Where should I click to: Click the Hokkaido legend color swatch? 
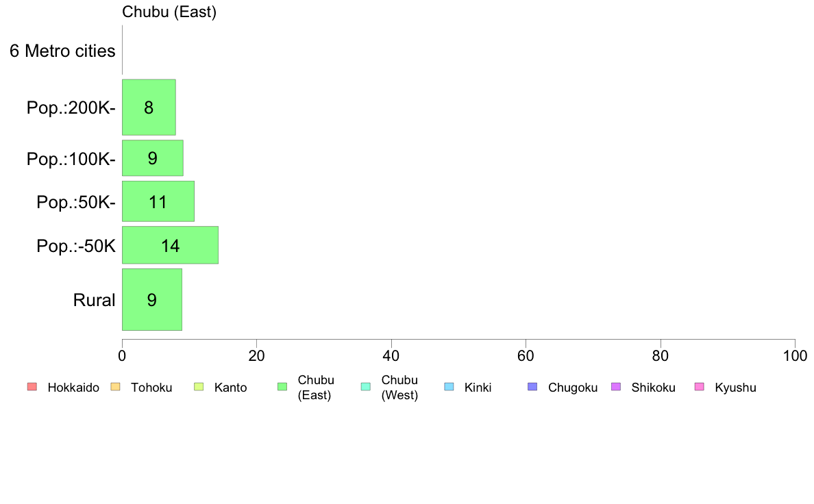(32, 387)
